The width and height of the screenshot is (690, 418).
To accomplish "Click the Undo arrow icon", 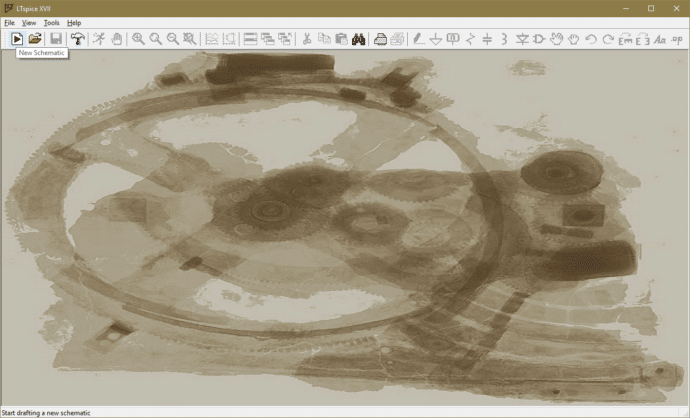I will click(x=591, y=39).
